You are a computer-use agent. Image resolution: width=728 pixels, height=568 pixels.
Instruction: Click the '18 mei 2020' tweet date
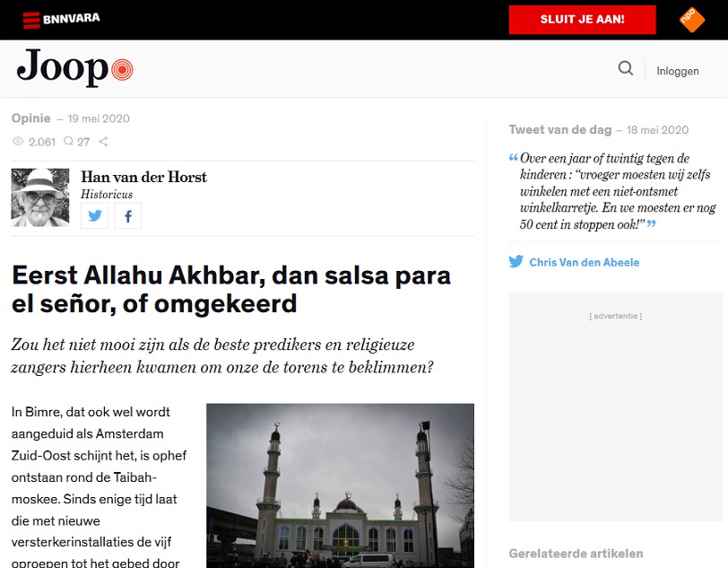point(657,130)
